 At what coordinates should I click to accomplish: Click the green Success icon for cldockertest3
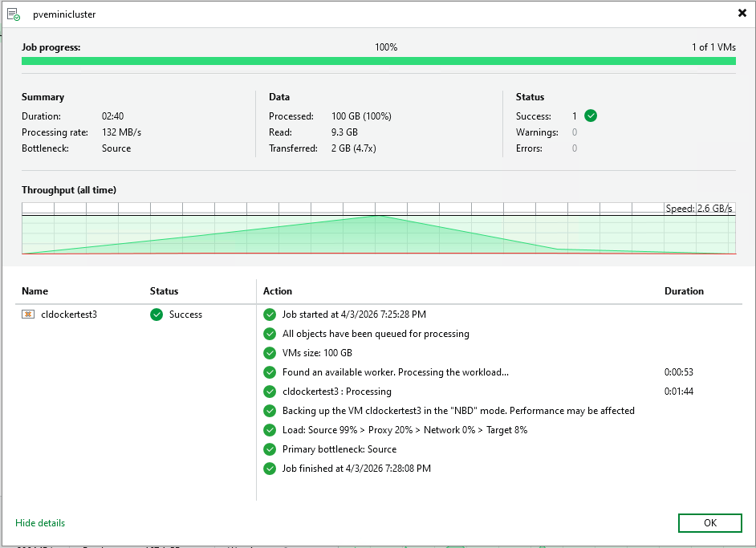tap(156, 315)
